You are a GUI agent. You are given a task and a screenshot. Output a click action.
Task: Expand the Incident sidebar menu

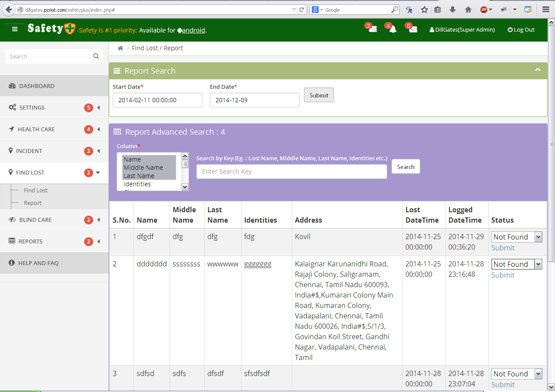click(x=54, y=151)
